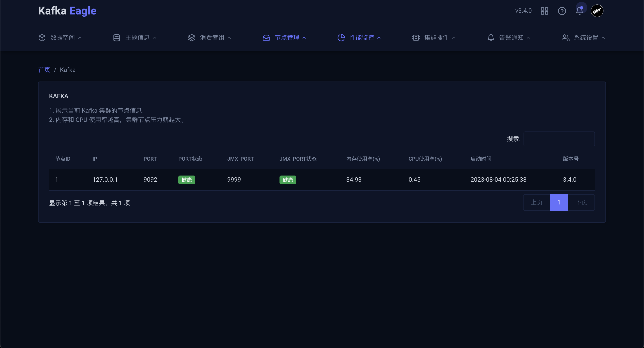This screenshot has width=644, height=348.
Task: Click the pie chart icon beside 性能监控
Action: pyautogui.click(x=341, y=38)
